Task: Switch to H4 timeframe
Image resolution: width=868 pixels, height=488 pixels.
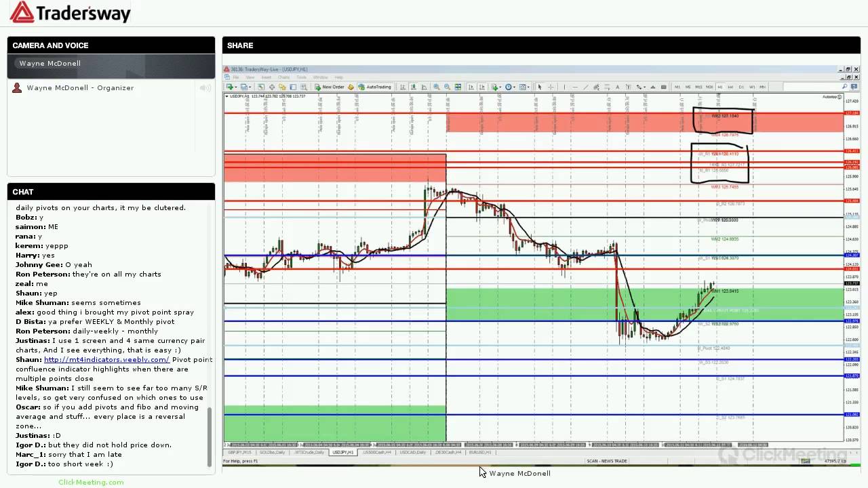Action: [x=730, y=87]
